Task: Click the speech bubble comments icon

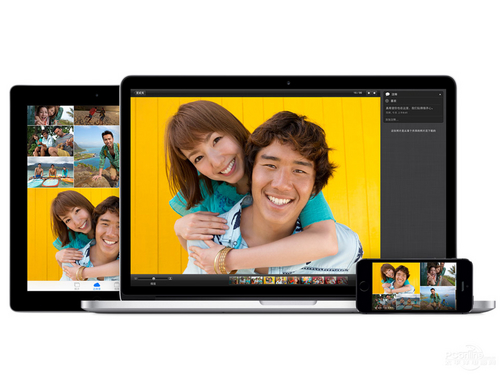Action: click(x=388, y=94)
